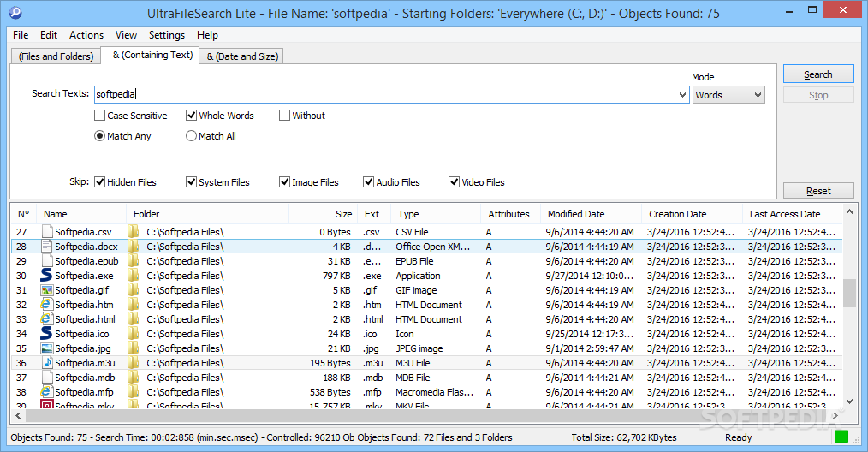Click the browser icon of Softpedia.mfp
Image resolution: width=868 pixels, height=452 pixels.
tap(46, 391)
